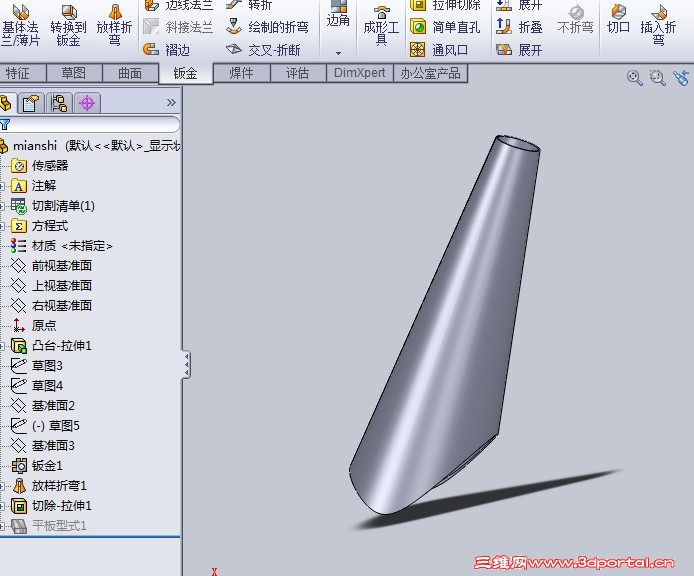Viewport: 694px width, 576px height.
Task: Select Top Plane (上视基准面)
Action: 51,286
